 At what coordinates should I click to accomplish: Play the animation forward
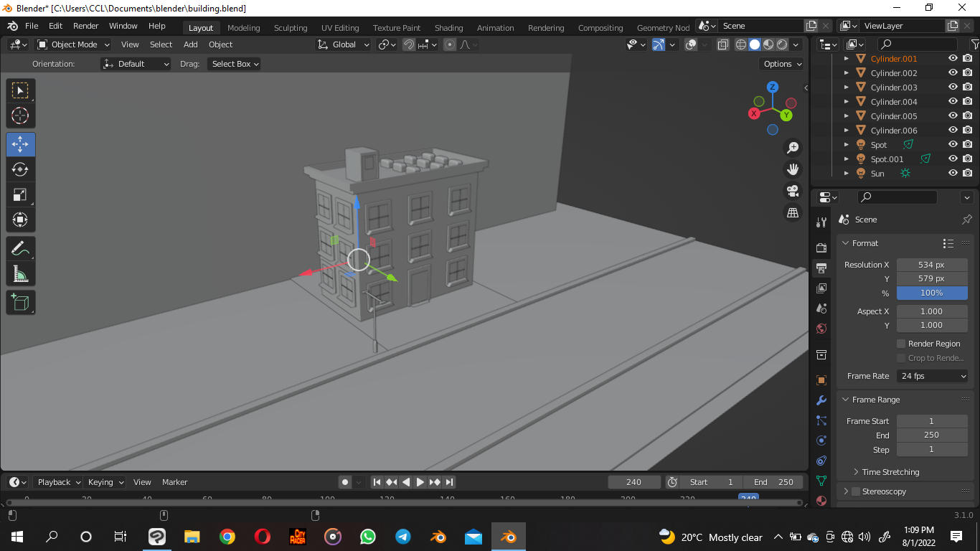[420, 482]
